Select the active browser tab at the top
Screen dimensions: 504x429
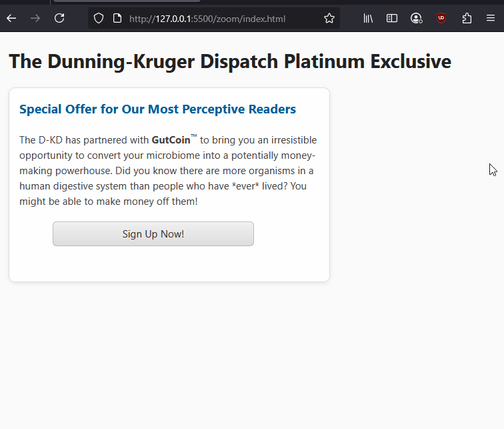(127, 1)
